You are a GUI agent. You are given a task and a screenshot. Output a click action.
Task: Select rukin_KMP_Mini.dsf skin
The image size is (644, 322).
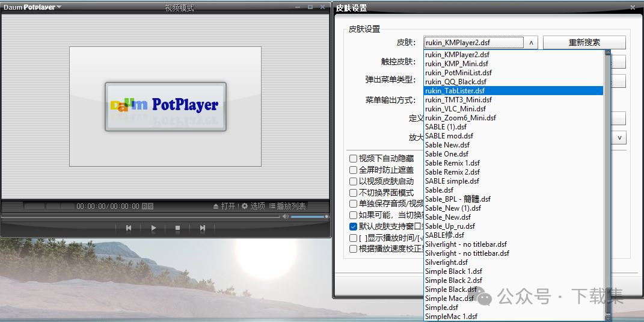[514, 63]
